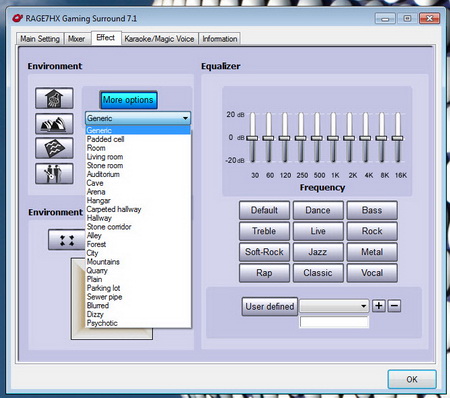Choose Padded cell in the list
The image size is (450, 398).
tap(138, 139)
